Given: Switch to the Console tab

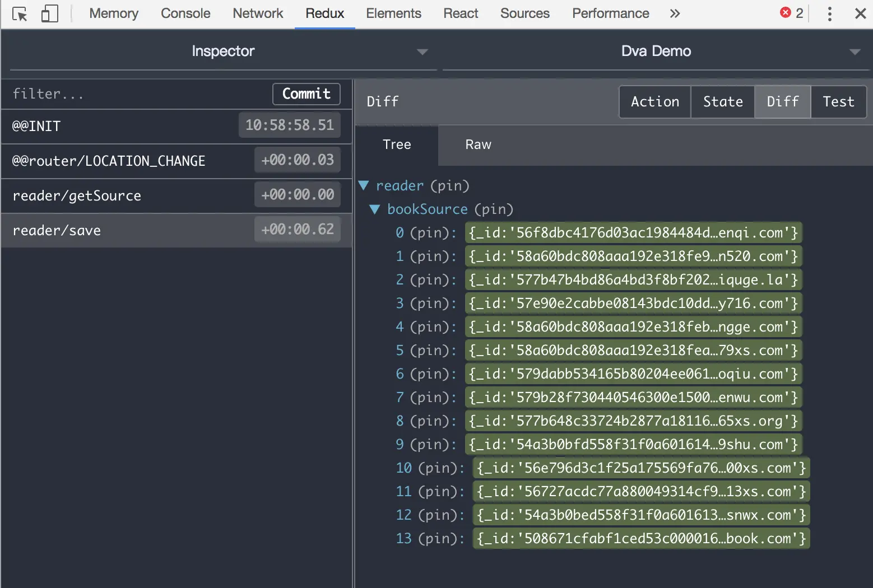Looking at the screenshot, I should tap(185, 13).
